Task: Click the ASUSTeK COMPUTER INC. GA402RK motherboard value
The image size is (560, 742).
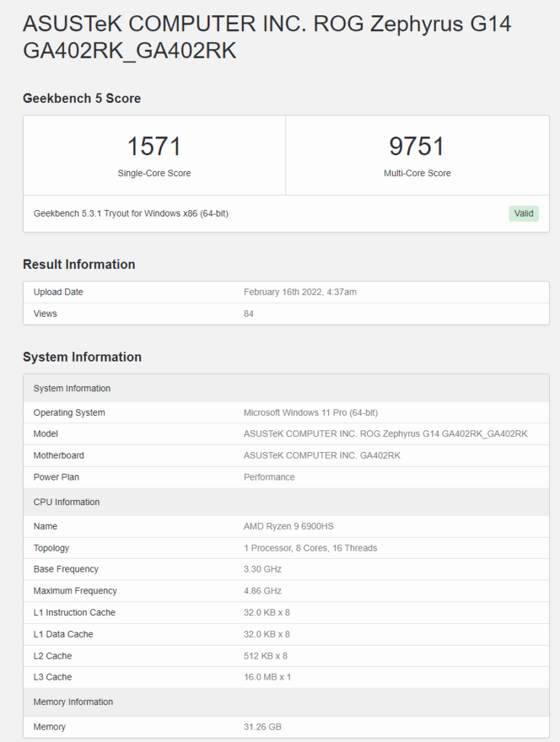Action: click(322, 456)
